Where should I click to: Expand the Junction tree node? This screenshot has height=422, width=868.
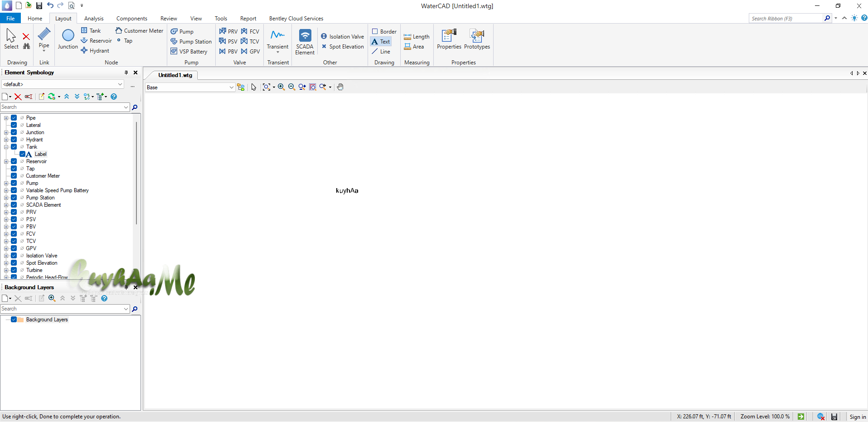tap(6, 132)
